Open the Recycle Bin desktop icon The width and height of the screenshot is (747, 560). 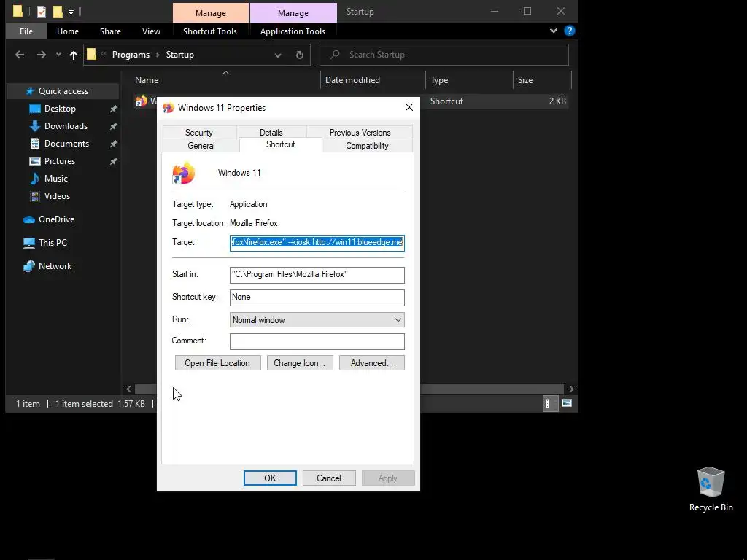point(711,489)
